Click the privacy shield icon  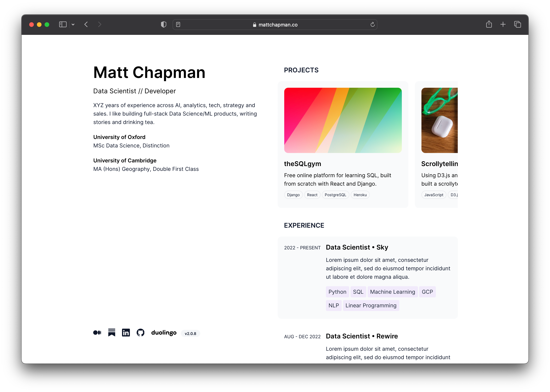tap(164, 24)
